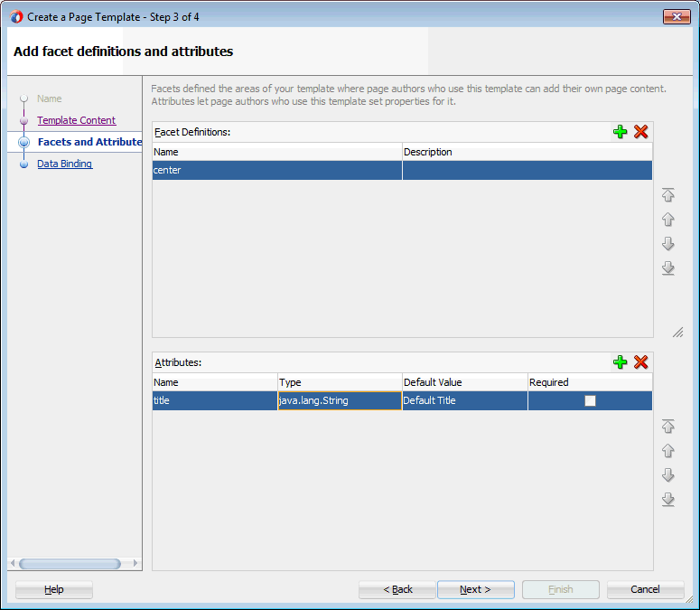The image size is (700, 610).
Task: Click the Default Value column header
Action: coord(465,382)
